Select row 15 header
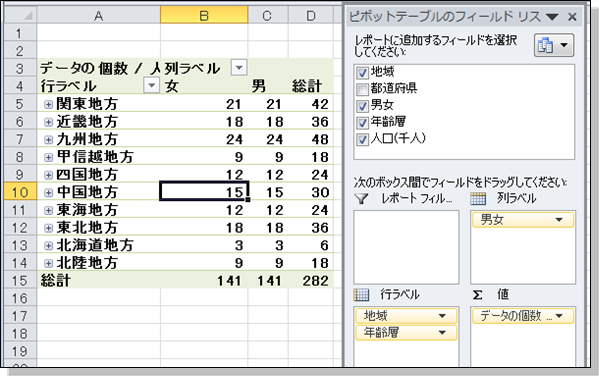The width and height of the screenshot is (599, 376). [20, 280]
